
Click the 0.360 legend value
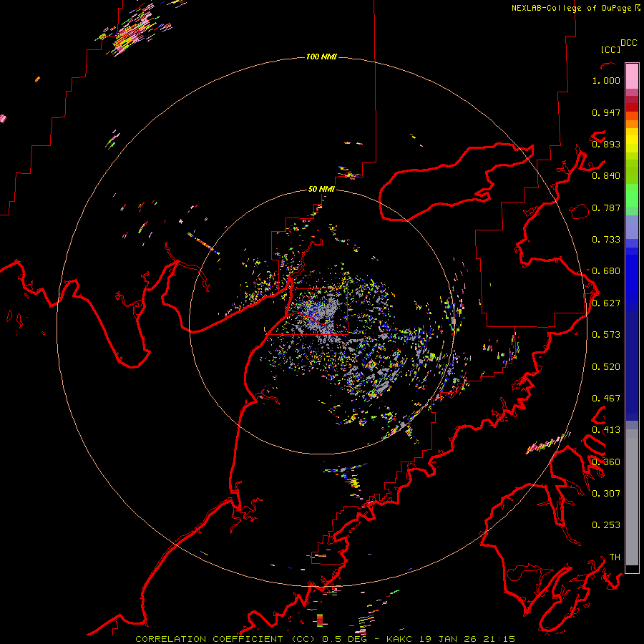click(x=606, y=462)
